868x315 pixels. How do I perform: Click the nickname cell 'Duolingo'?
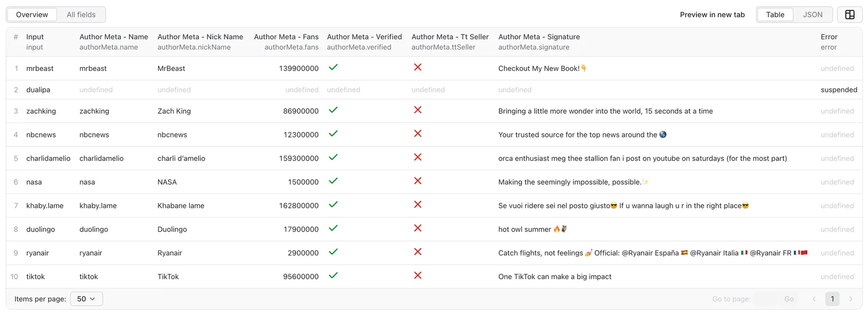[172, 229]
